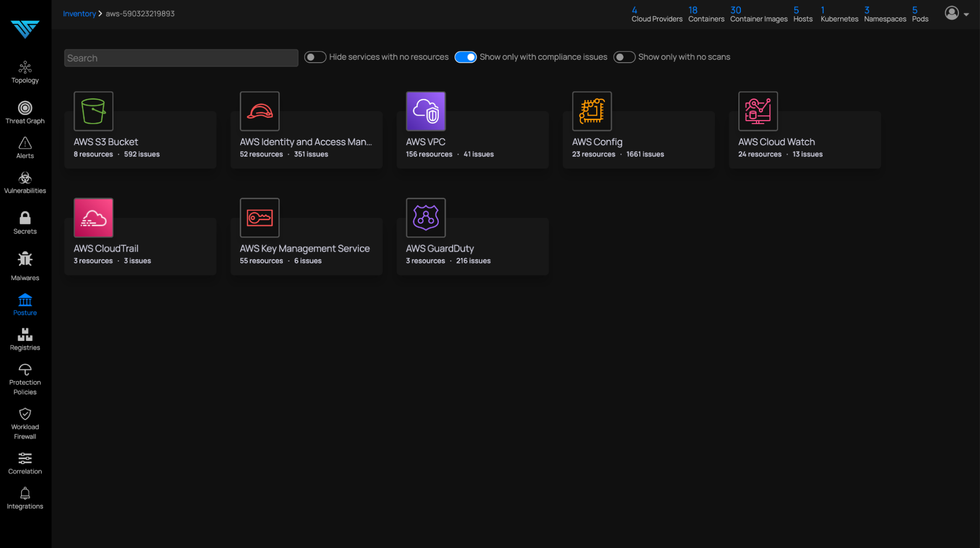
Task: Open the Hosts count
Action: click(803, 14)
